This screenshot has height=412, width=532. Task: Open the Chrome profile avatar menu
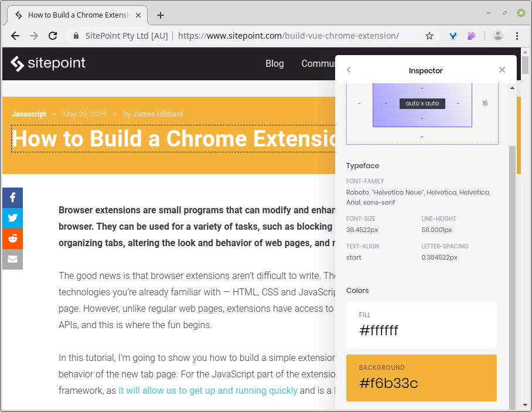coord(498,36)
